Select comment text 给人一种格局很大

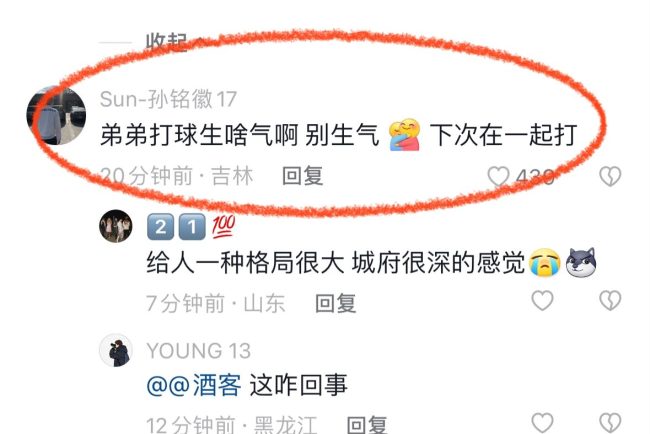coord(245,263)
